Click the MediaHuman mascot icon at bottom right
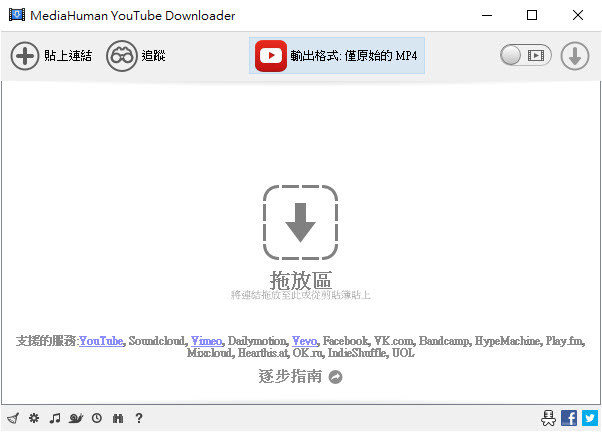The width and height of the screenshot is (602, 432). (x=548, y=418)
